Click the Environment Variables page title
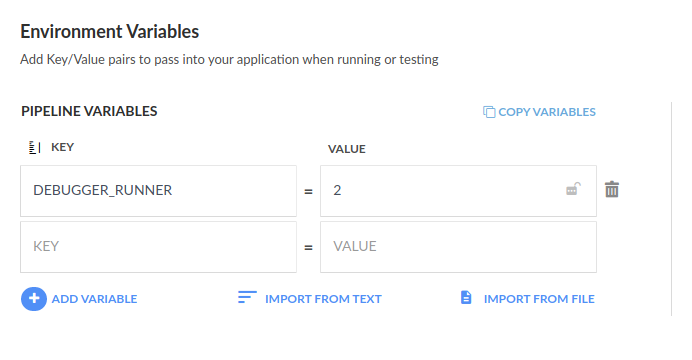 pyautogui.click(x=109, y=32)
